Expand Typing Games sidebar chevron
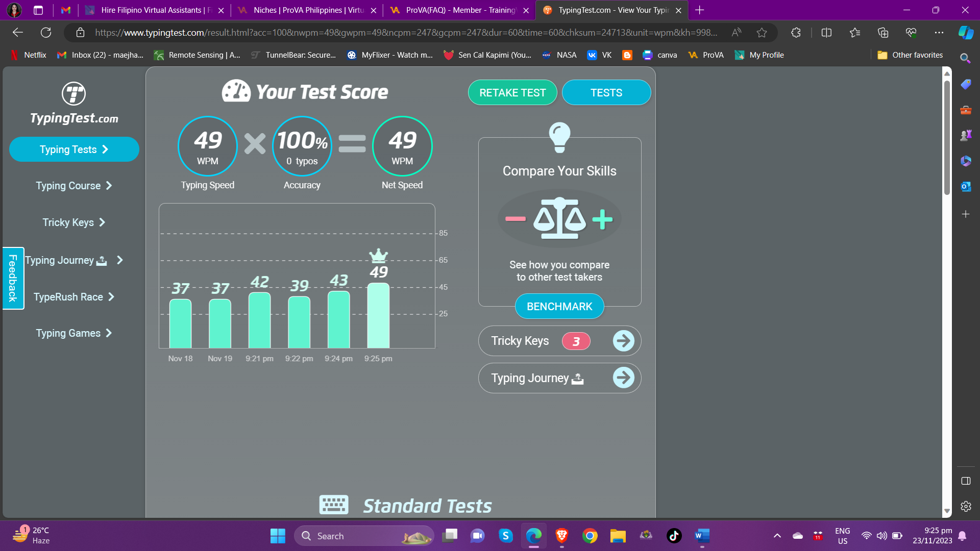This screenshot has width=980, height=551. 109,333
